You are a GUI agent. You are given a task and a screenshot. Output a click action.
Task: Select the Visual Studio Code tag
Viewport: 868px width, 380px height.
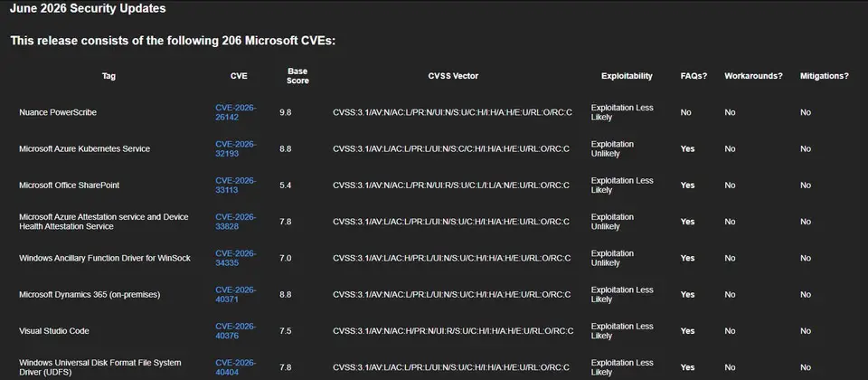click(x=53, y=331)
